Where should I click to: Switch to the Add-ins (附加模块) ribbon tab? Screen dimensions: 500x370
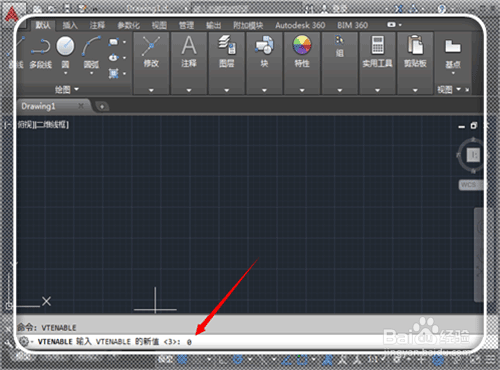(x=248, y=25)
